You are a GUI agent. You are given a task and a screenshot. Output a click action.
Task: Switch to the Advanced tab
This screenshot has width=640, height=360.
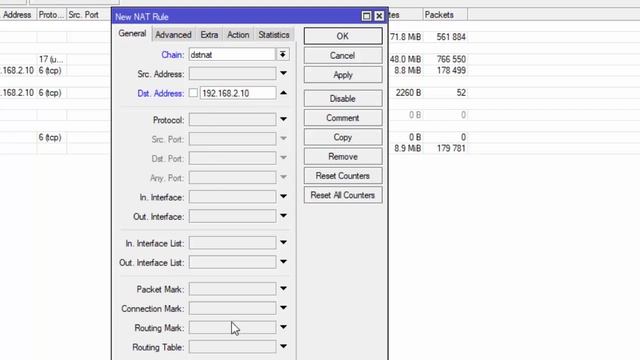(173, 35)
